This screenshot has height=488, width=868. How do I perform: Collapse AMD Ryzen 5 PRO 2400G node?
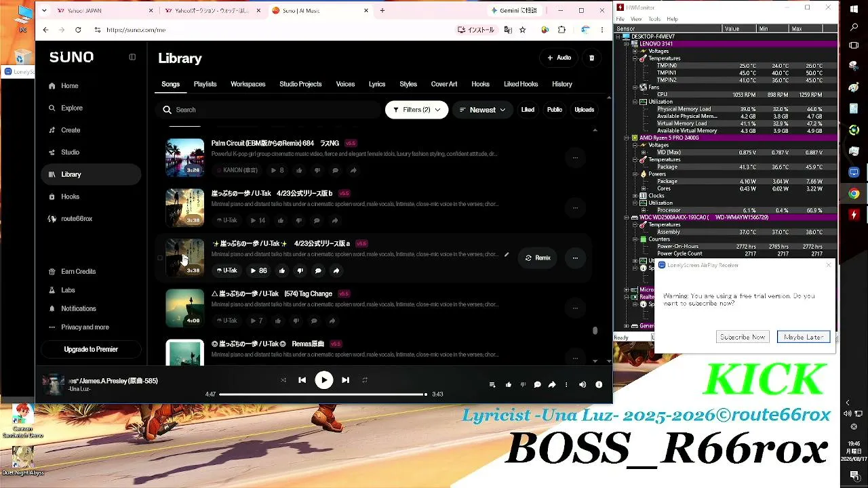628,138
